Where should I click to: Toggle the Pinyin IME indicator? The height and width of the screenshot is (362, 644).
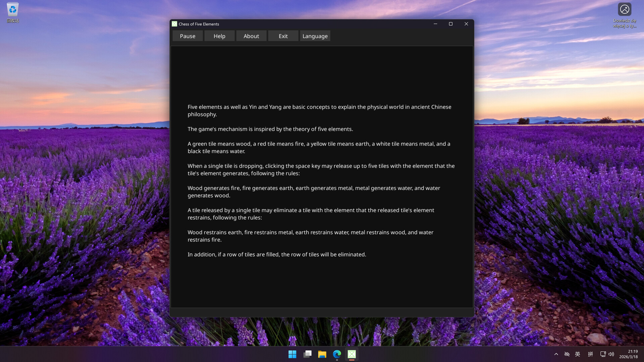coord(590,354)
